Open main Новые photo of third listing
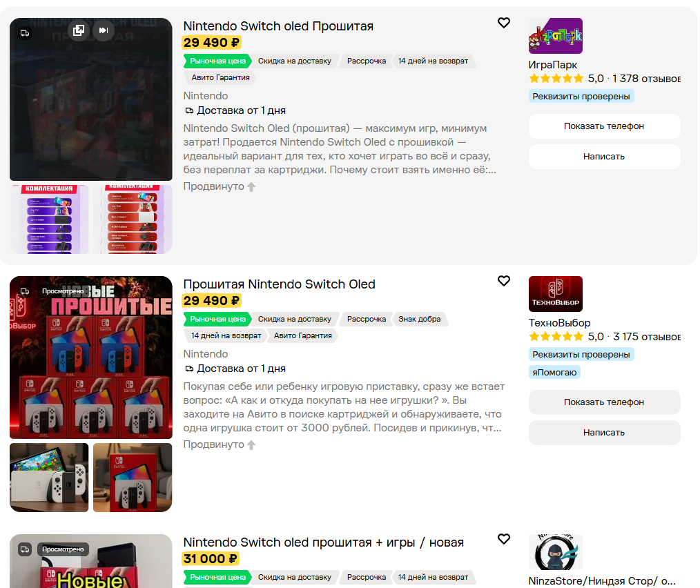 91,561
